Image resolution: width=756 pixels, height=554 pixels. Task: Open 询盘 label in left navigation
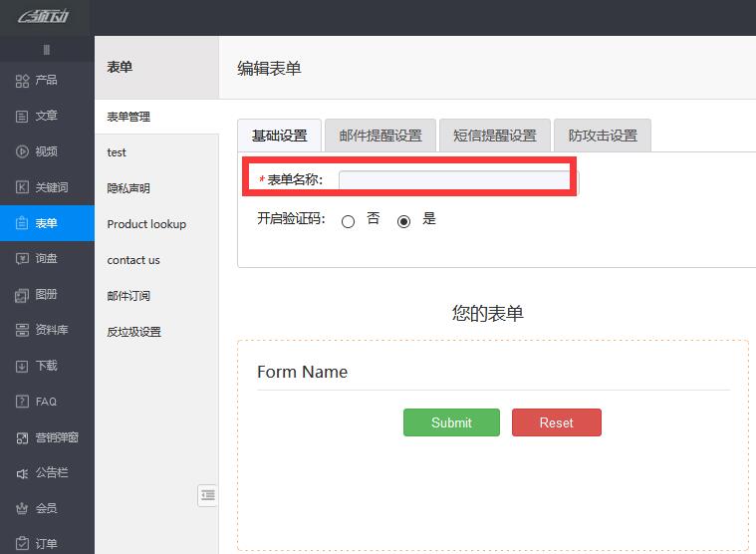(46, 258)
